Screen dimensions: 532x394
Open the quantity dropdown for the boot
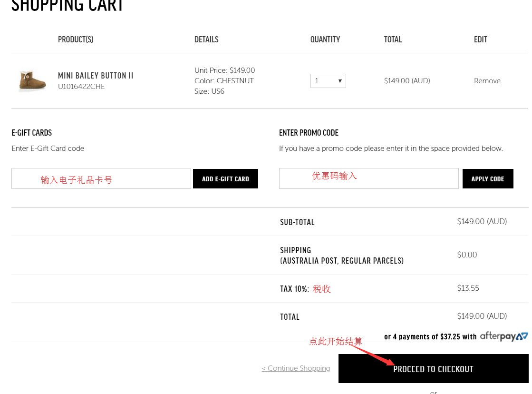pyautogui.click(x=328, y=81)
